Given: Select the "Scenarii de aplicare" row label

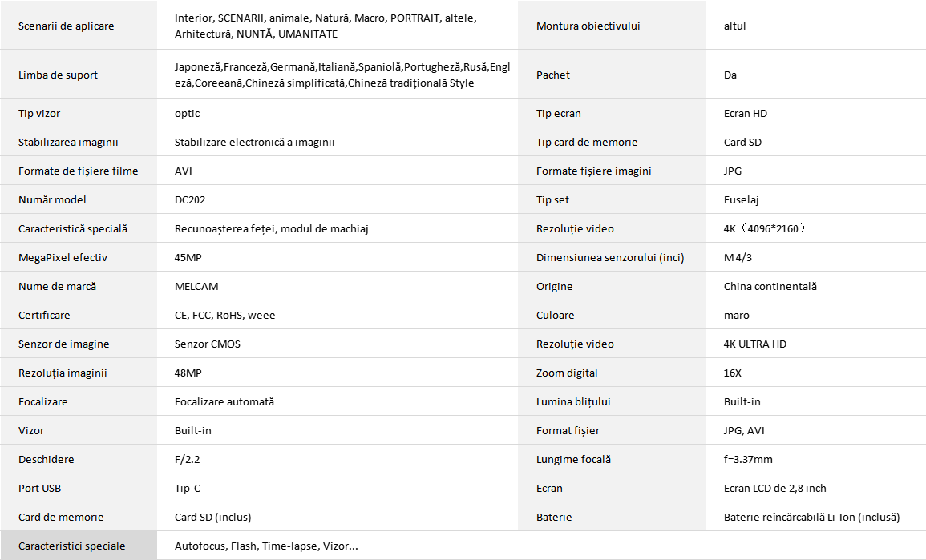Looking at the screenshot, I should [x=67, y=26].
